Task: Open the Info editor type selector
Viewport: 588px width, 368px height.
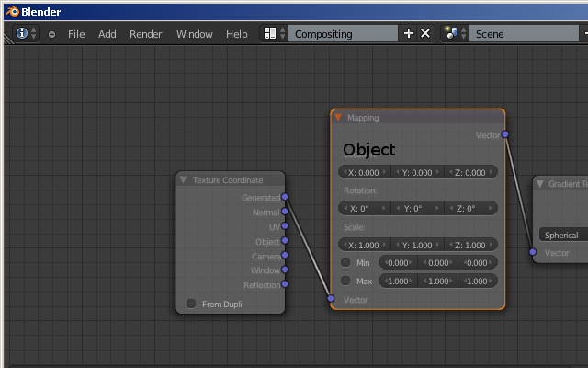Action: pyautogui.click(x=26, y=33)
